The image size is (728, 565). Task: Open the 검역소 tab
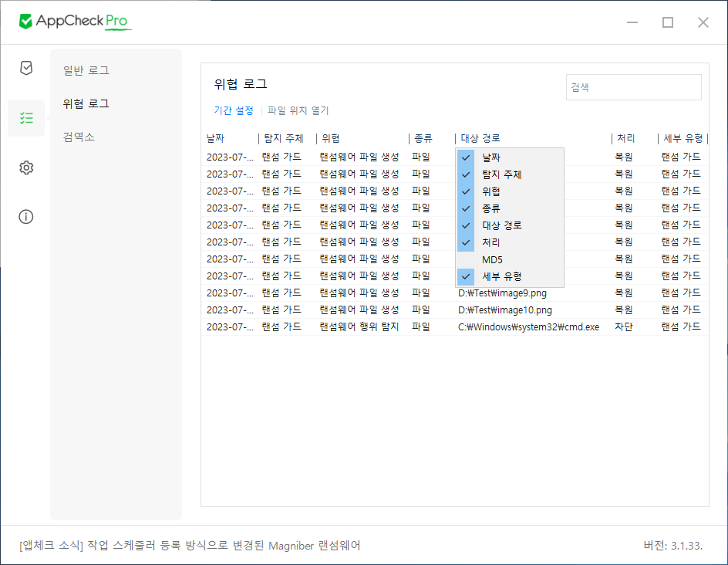pyautogui.click(x=79, y=137)
